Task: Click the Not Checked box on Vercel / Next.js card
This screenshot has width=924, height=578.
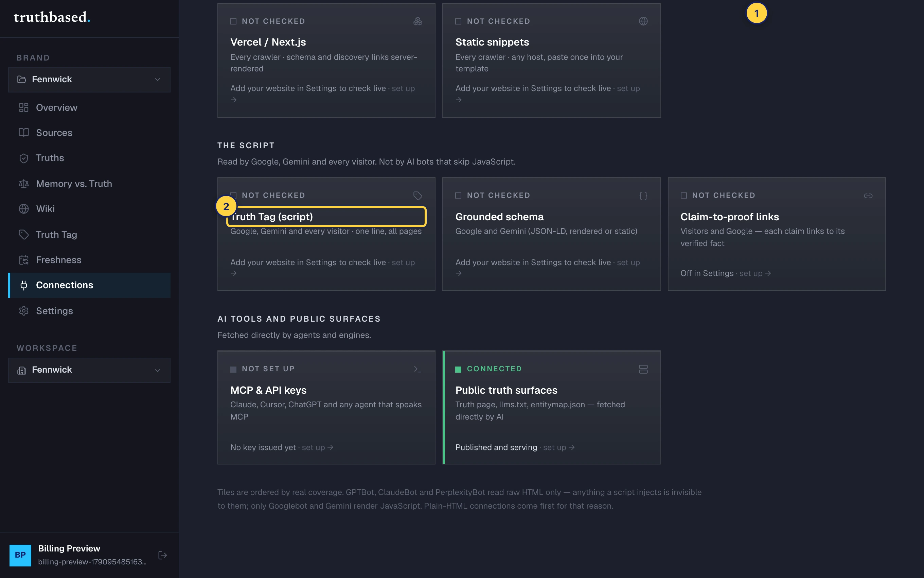Action: (233, 21)
